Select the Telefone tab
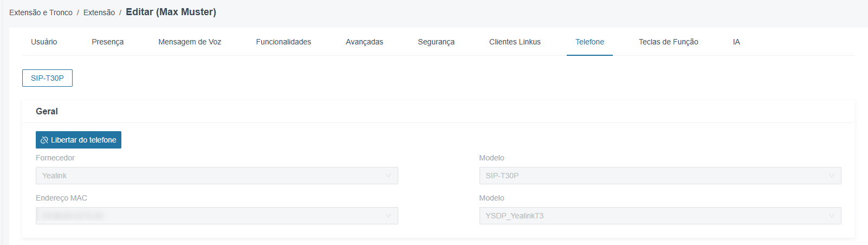Viewport: 868px width, 245px height. [590, 42]
